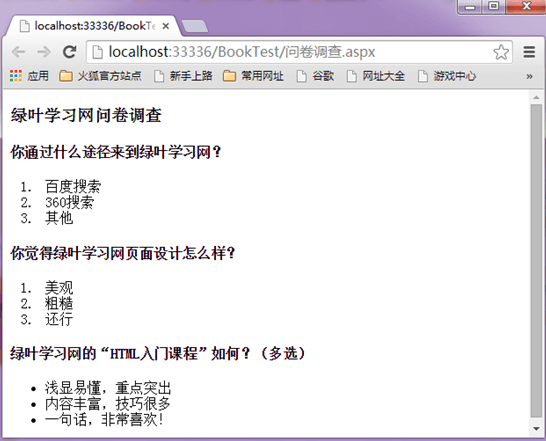The height and width of the screenshot is (441, 546).
Task: Open the 网址大全 bookmark
Action: (x=376, y=76)
